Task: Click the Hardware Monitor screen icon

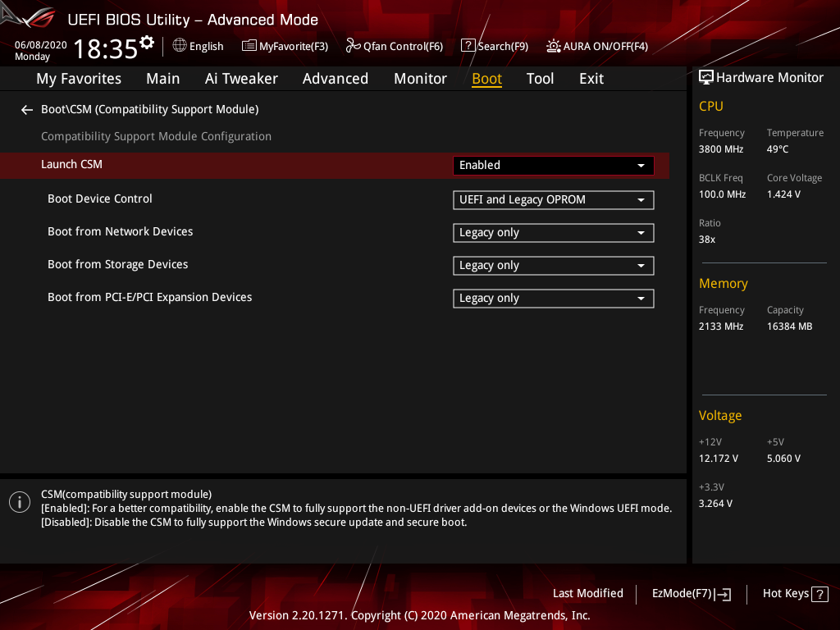Action: 706,77
